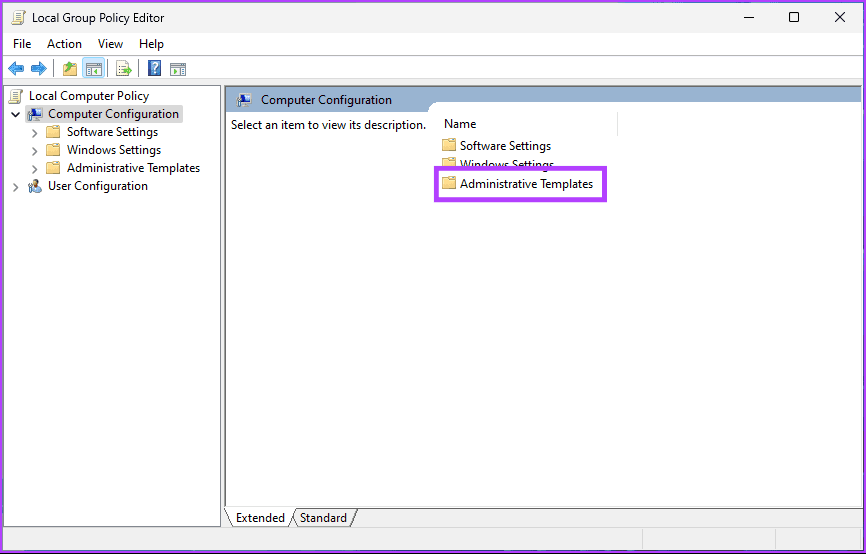Click Local Group Policy Editor title icon

coord(18,18)
